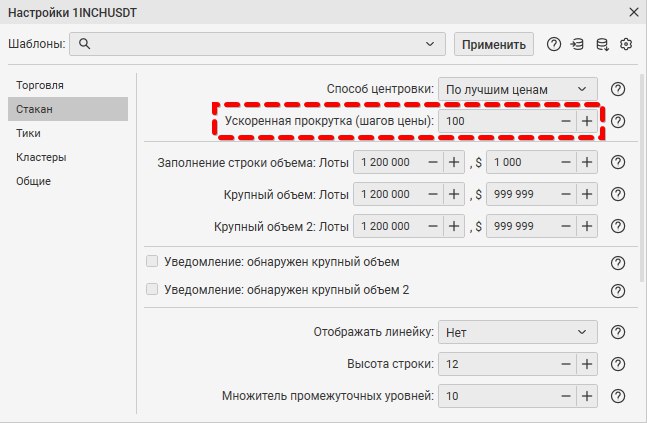Image resolution: width=647 pixels, height=423 pixels.
Task: Expand the Отображать линейку dropdown
Action: (517, 332)
